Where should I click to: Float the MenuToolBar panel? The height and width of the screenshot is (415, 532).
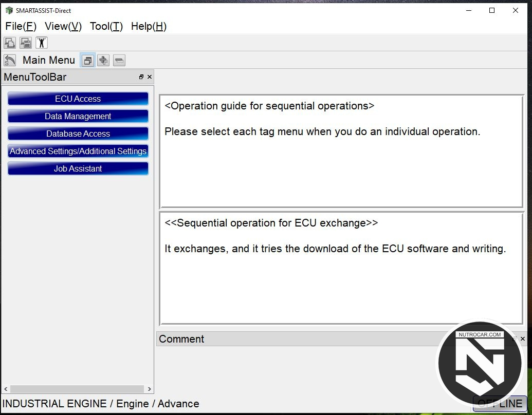pos(141,77)
